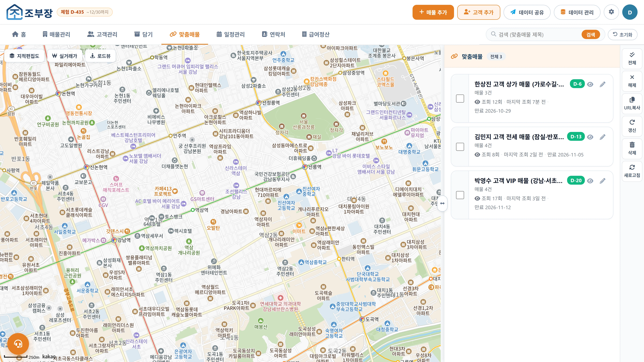Viewport: 644px width, 362px height.
Task: Click the 매물 추가 button
Action: (x=433, y=12)
